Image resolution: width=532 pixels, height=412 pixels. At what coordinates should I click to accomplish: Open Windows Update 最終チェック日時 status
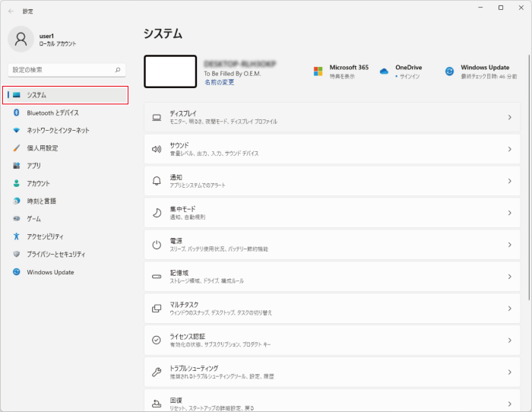point(481,71)
